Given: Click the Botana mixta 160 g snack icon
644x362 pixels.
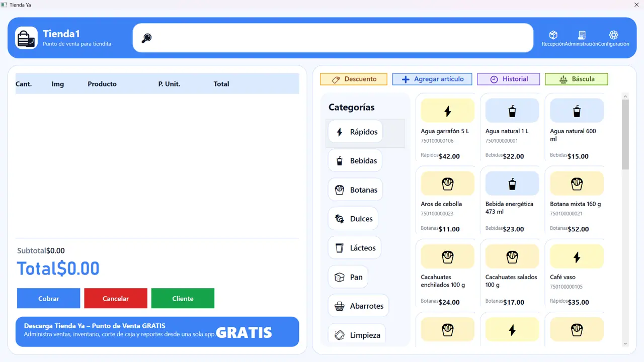Looking at the screenshot, I should click(x=577, y=184).
